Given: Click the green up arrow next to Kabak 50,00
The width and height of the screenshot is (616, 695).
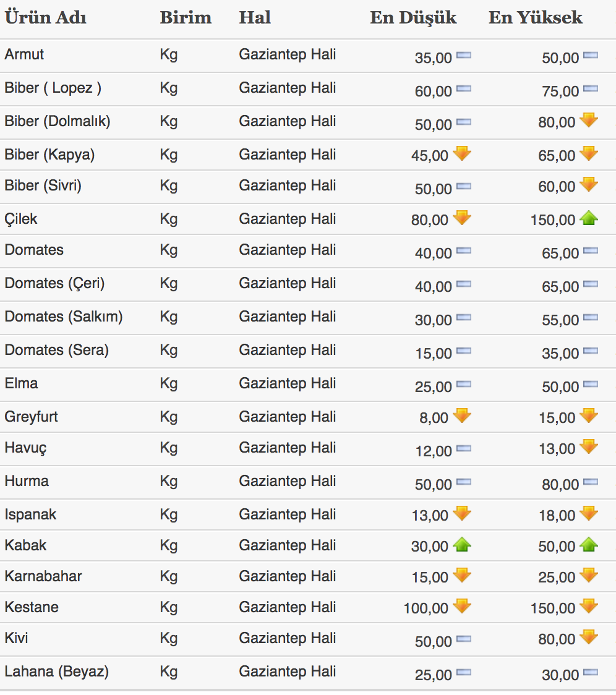Looking at the screenshot, I should (x=589, y=545).
